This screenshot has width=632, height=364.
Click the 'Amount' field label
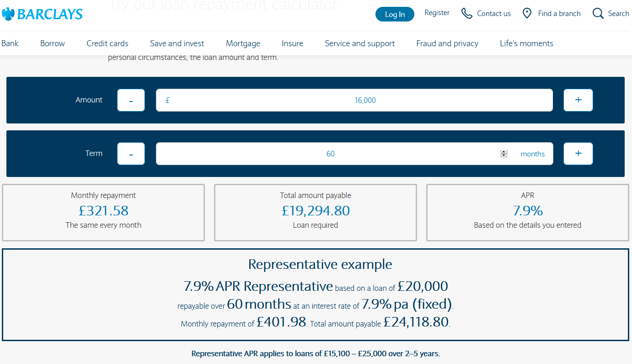pos(89,100)
